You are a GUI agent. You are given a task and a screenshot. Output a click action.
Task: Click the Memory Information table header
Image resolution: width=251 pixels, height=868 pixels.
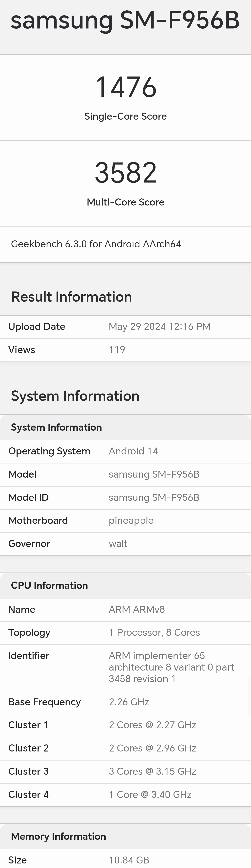click(x=59, y=836)
